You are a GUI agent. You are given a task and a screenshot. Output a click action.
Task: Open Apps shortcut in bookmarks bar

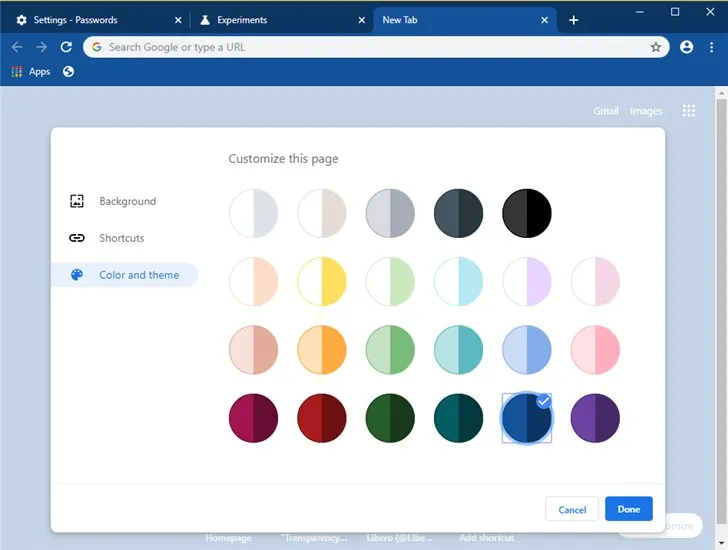pos(31,71)
